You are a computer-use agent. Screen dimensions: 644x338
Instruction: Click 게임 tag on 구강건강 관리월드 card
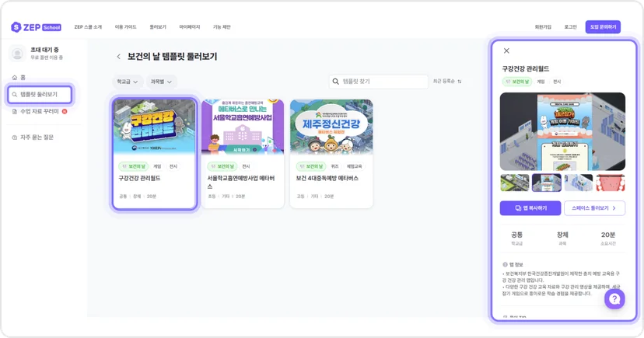tap(157, 166)
